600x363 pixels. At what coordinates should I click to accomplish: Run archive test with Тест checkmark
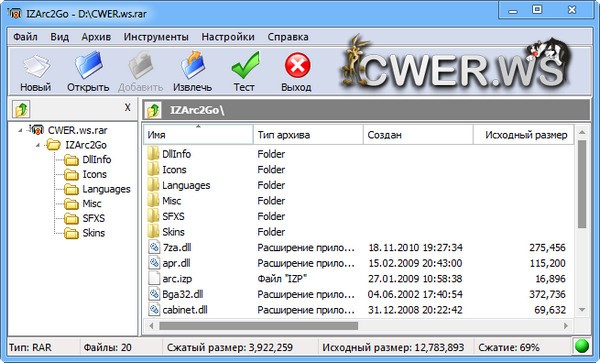coord(245,65)
